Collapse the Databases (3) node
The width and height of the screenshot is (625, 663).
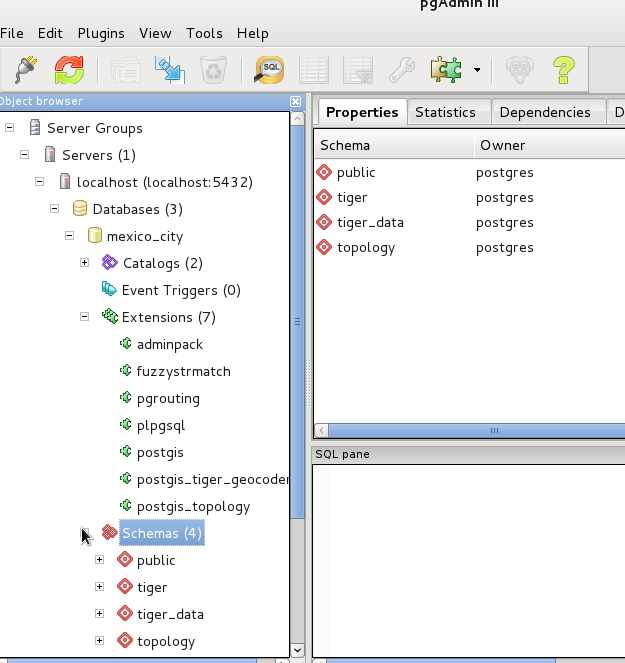55,209
